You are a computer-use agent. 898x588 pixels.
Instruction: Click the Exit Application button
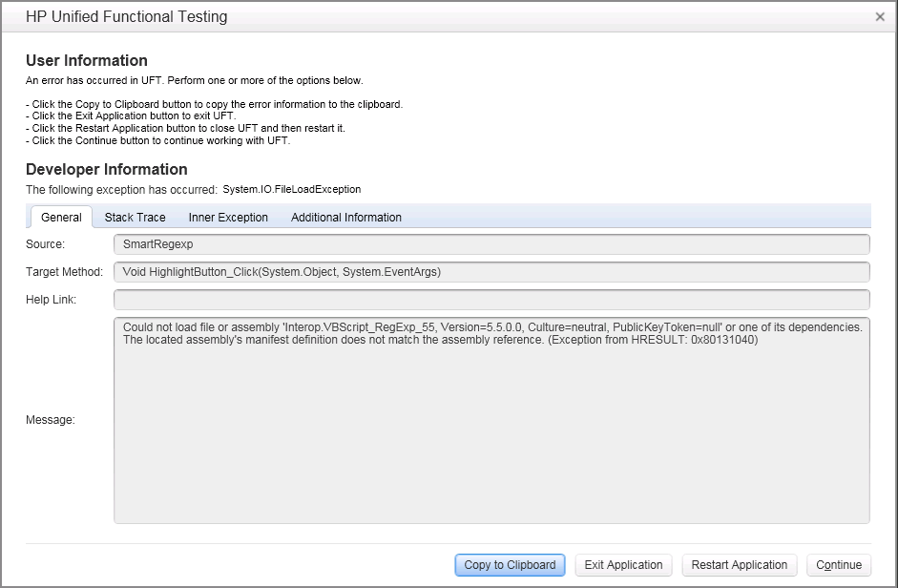click(x=623, y=565)
